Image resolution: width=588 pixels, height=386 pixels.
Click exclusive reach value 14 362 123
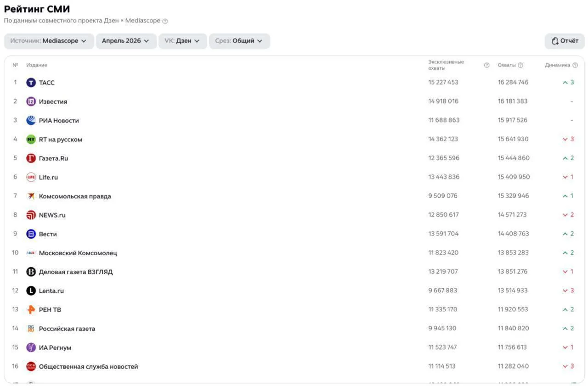(443, 139)
